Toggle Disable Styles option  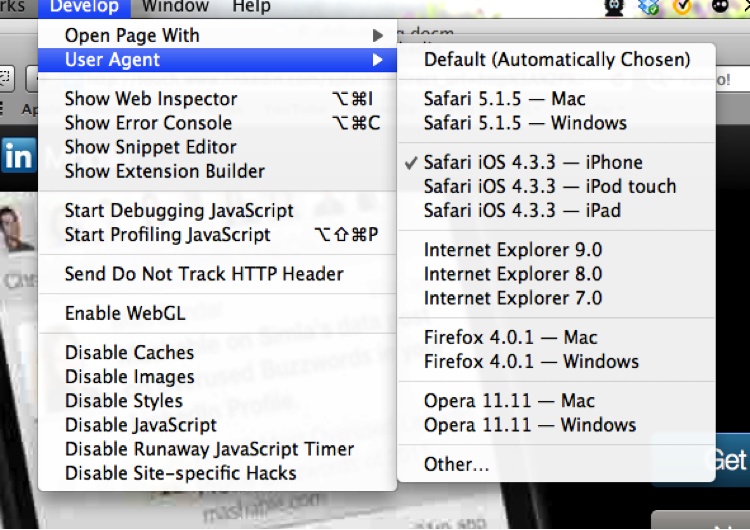pyautogui.click(x=217, y=400)
